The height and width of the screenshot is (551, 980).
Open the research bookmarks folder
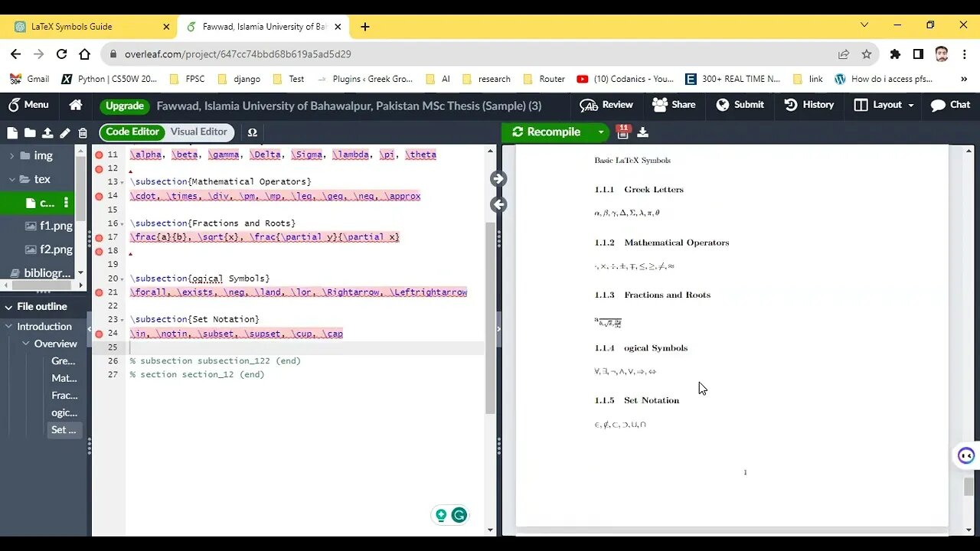pos(485,79)
